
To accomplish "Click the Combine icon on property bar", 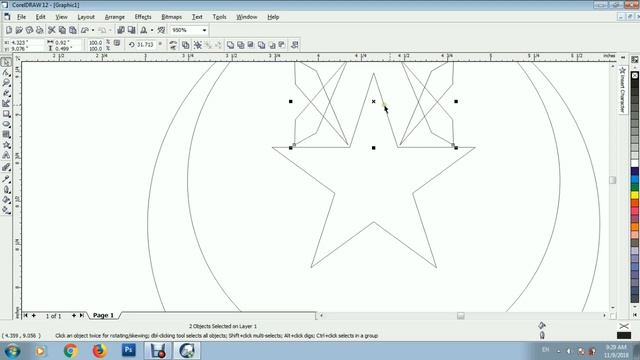I will tap(186, 44).
